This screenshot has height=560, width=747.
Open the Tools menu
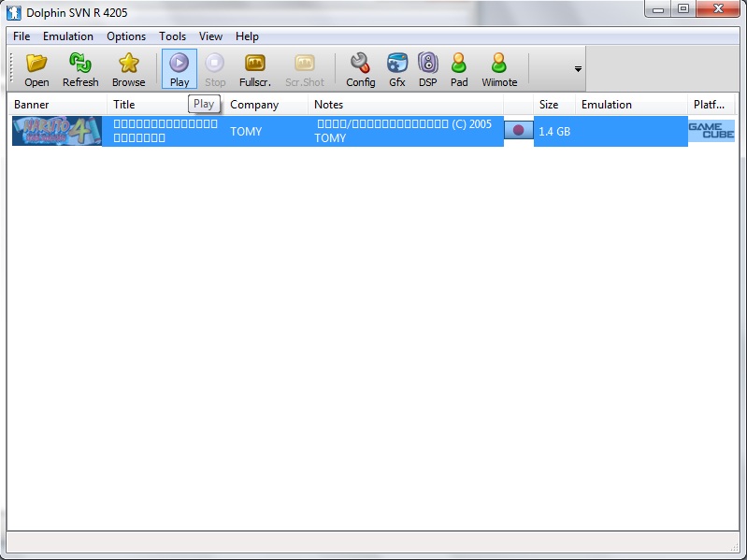172,36
